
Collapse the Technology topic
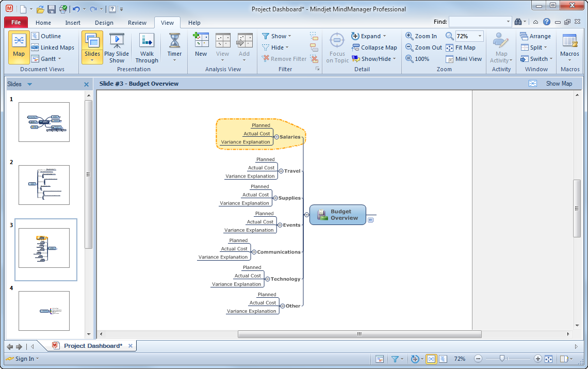(267, 279)
